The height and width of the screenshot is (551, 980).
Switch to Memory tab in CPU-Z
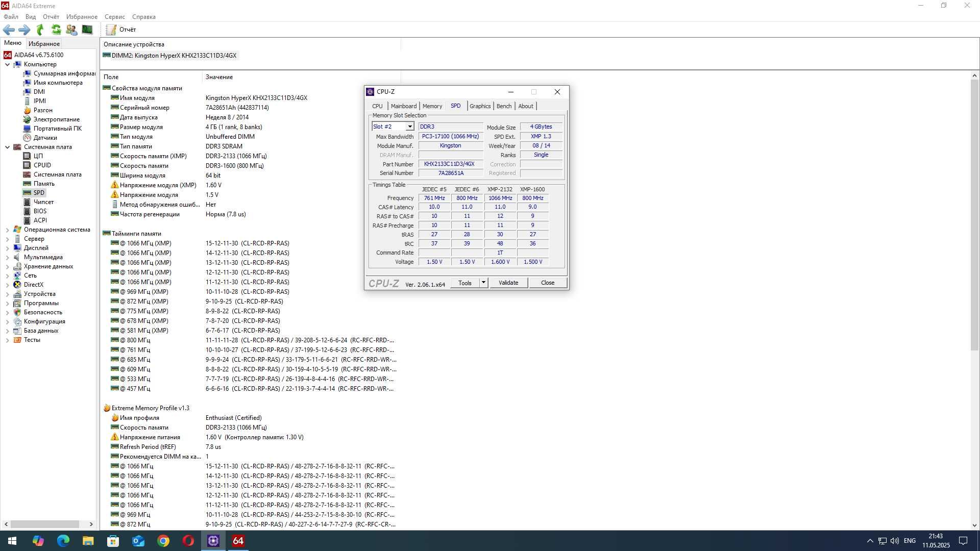click(432, 106)
